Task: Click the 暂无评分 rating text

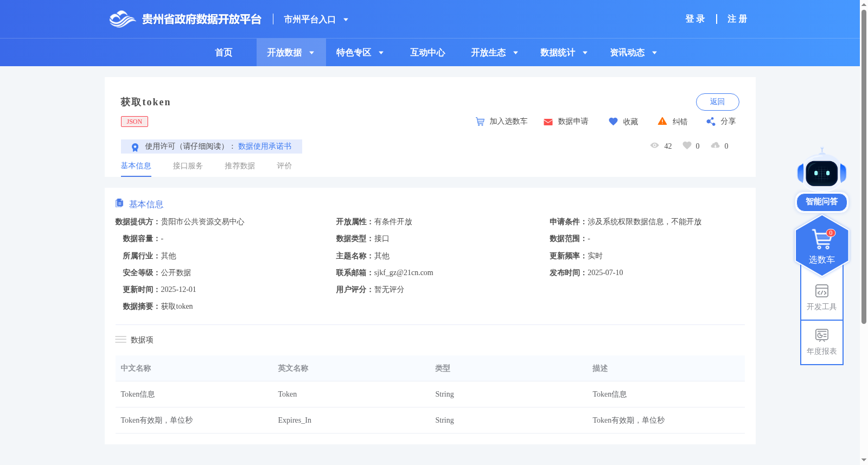Action: click(390, 290)
